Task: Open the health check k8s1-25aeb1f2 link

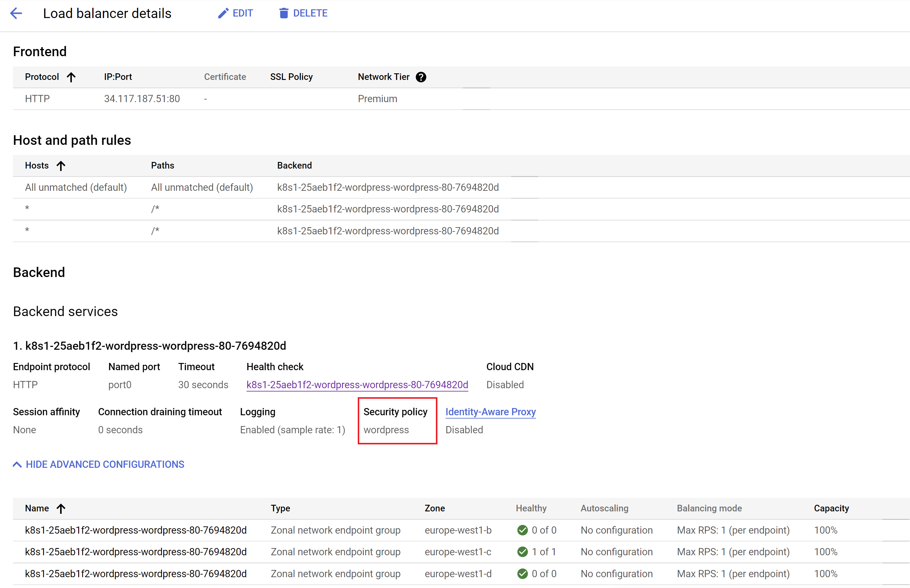Action: [357, 385]
